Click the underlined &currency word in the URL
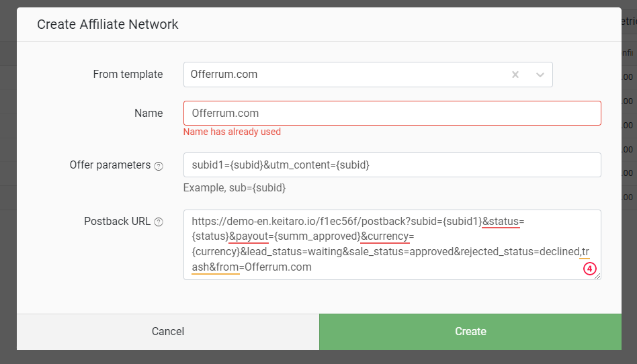Screen dimensions: 637x364 pos(385,236)
